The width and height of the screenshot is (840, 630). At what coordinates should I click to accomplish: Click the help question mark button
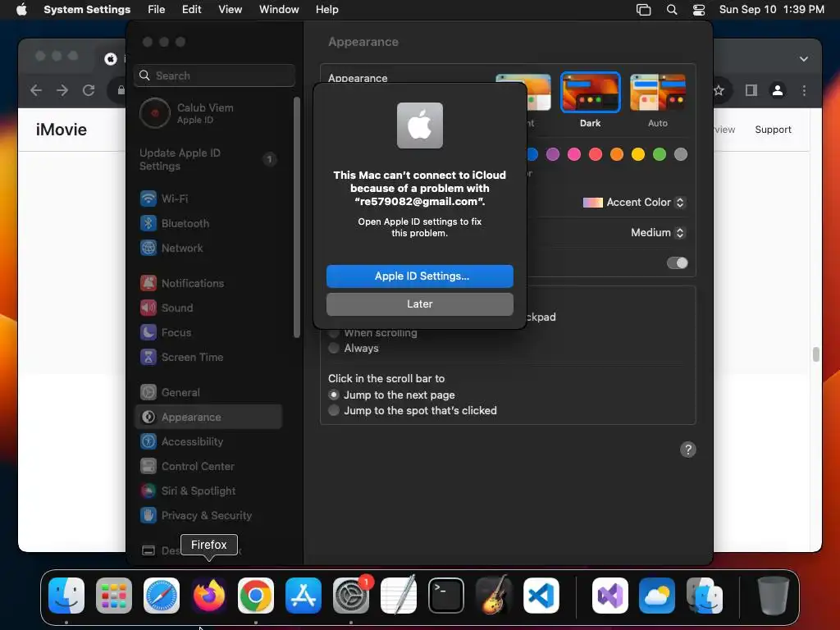(x=688, y=450)
